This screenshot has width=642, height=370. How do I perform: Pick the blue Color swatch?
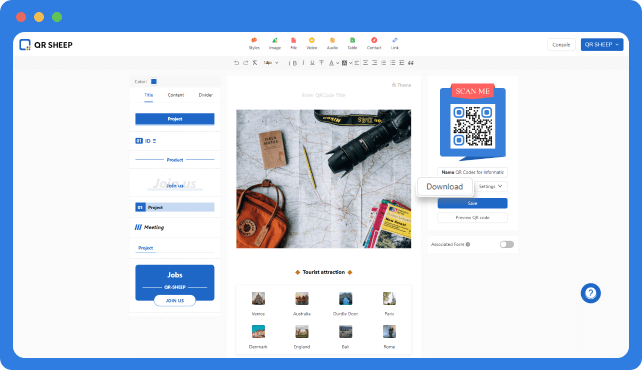tap(154, 81)
